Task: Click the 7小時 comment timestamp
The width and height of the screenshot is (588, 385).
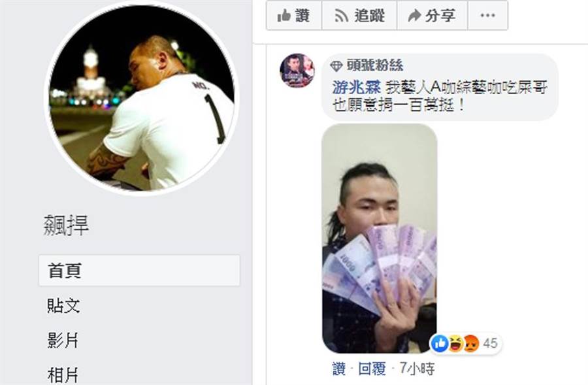Action: click(417, 369)
